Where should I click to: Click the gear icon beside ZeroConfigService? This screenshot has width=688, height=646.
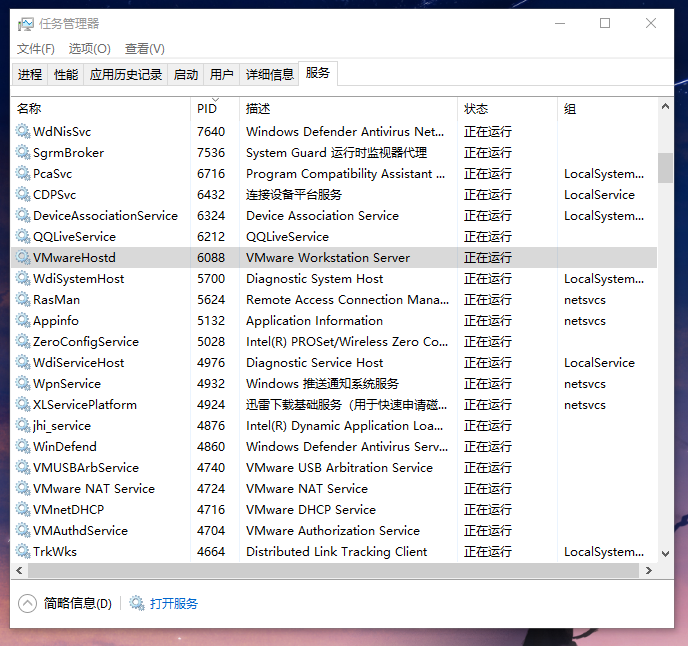click(23, 341)
